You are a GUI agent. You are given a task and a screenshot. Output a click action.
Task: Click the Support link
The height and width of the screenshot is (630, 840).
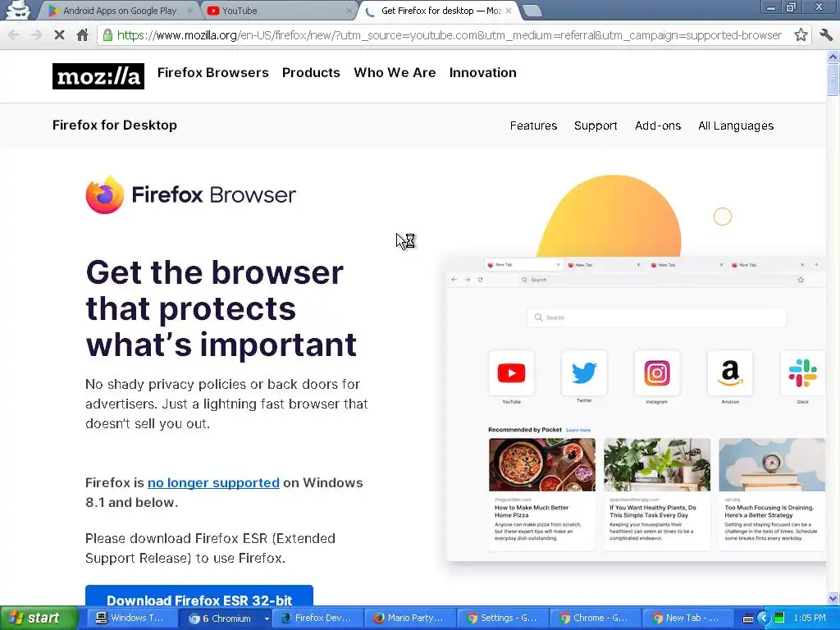pyautogui.click(x=596, y=126)
